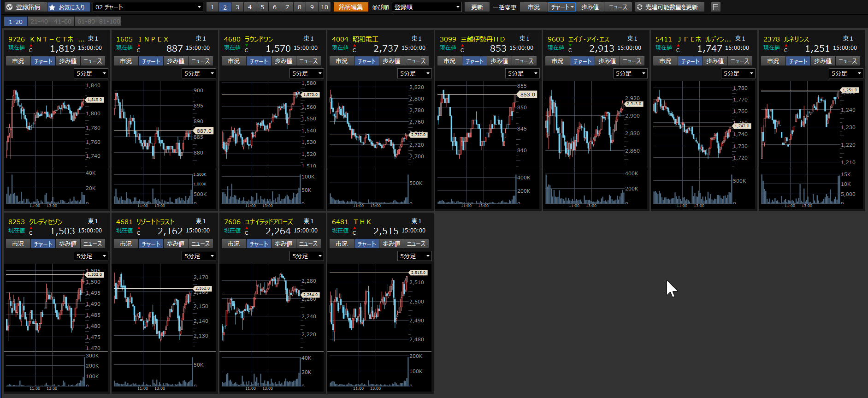Screen dimensions: 868x398
Task: Select the 21-40 stock range
Action: [39, 21]
